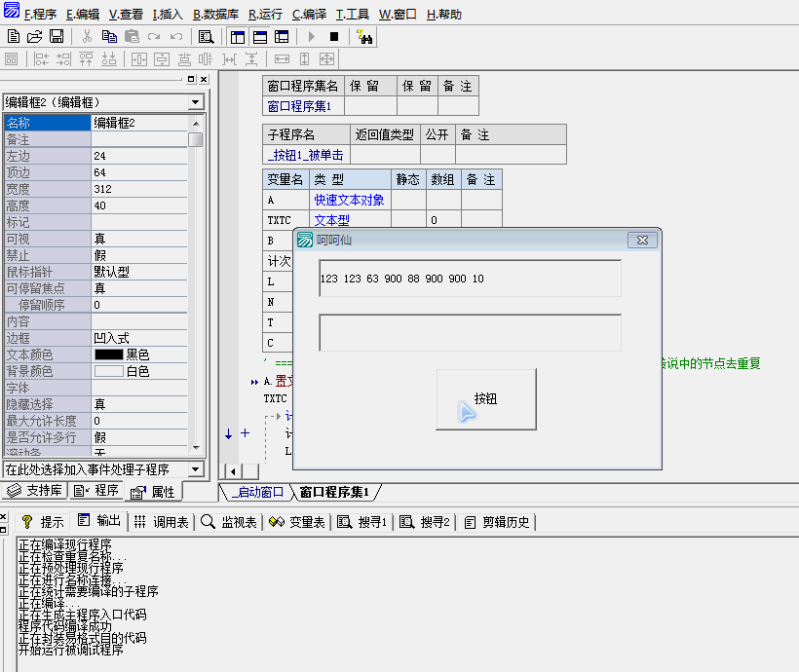Switch to the 窗口程序集1 editor tab
Image resolution: width=799 pixels, height=672 pixels.
pyautogui.click(x=334, y=492)
